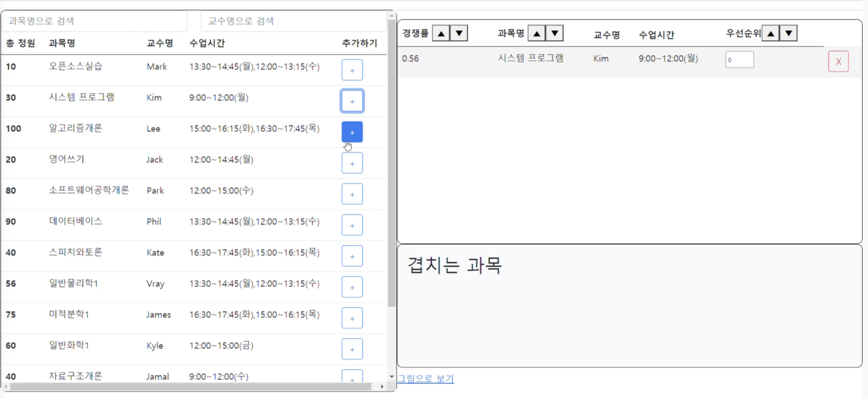Sort selected 과목명 descending with down arrow

[x=554, y=33]
